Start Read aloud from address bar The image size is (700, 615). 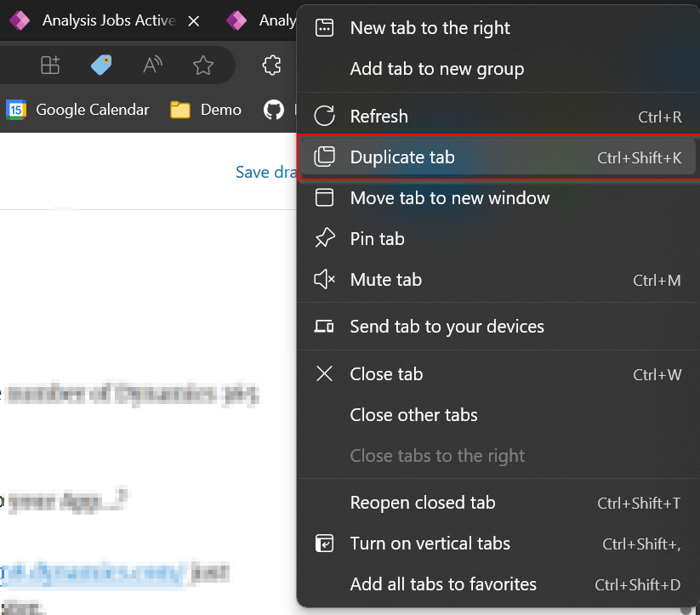[152, 65]
